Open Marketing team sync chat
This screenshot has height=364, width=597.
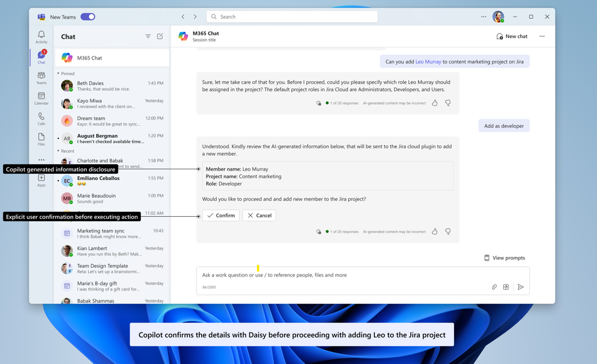[112, 233]
